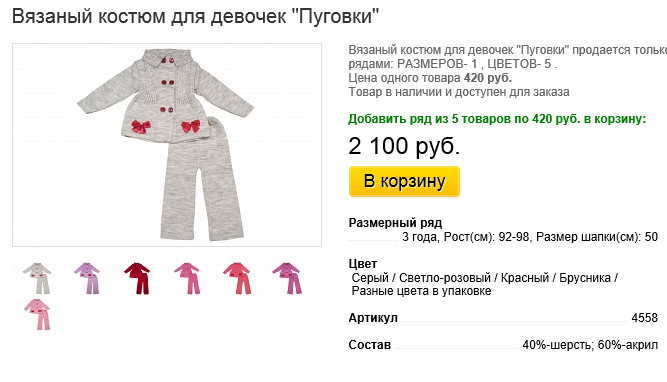Choose the pink costume thumbnail in first row
Image resolution: width=667 pixels, height=382 pixels.
click(x=187, y=278)
